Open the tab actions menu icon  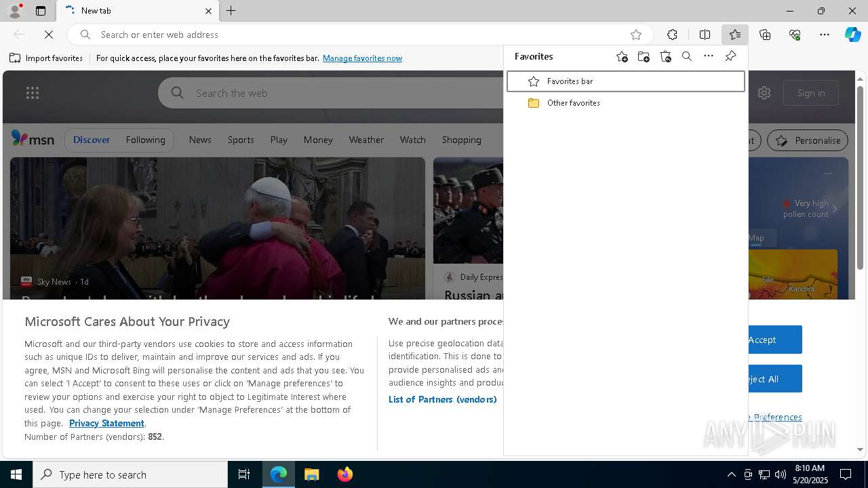41,11
